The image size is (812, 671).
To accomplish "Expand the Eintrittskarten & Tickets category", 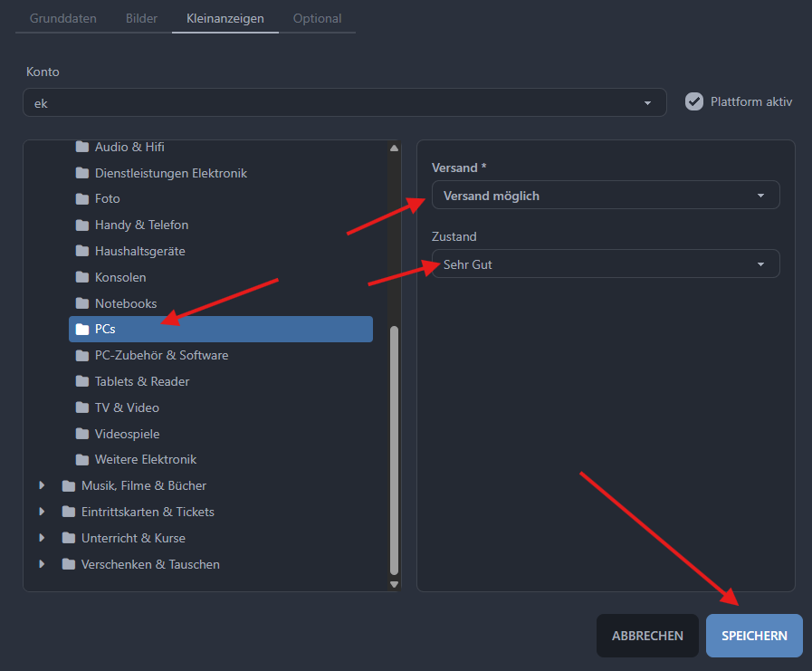I will click(43, 512).
